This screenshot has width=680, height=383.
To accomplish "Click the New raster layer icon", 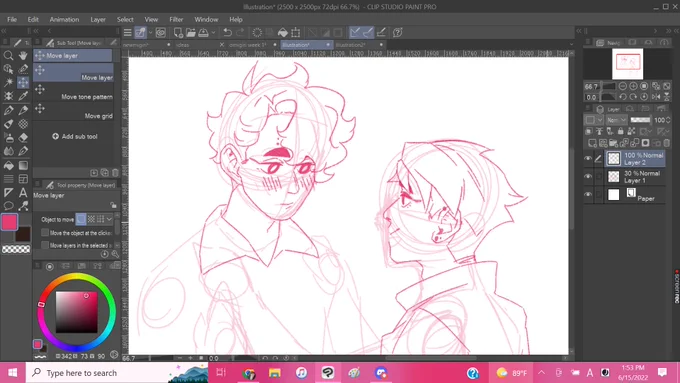I will point(592,143).
